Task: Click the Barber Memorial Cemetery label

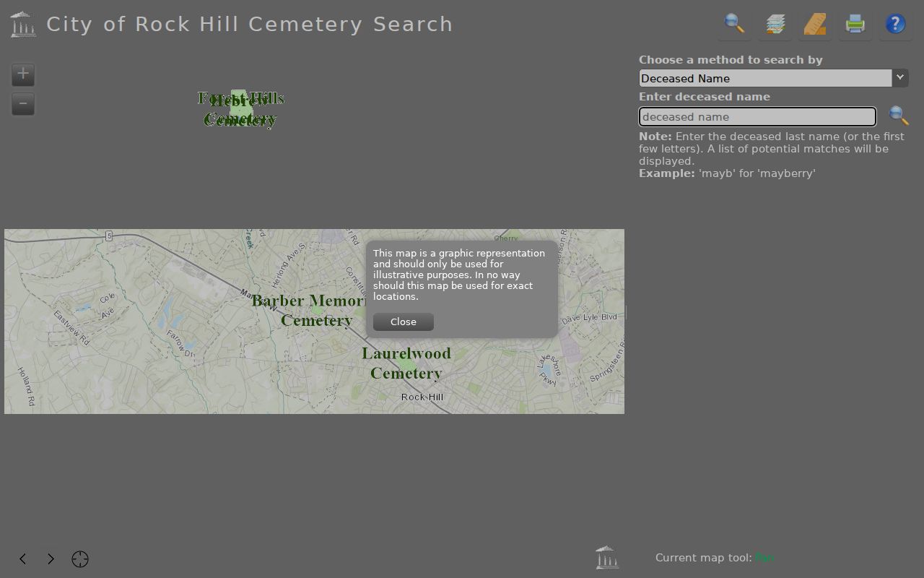Action: coord(309,310)
